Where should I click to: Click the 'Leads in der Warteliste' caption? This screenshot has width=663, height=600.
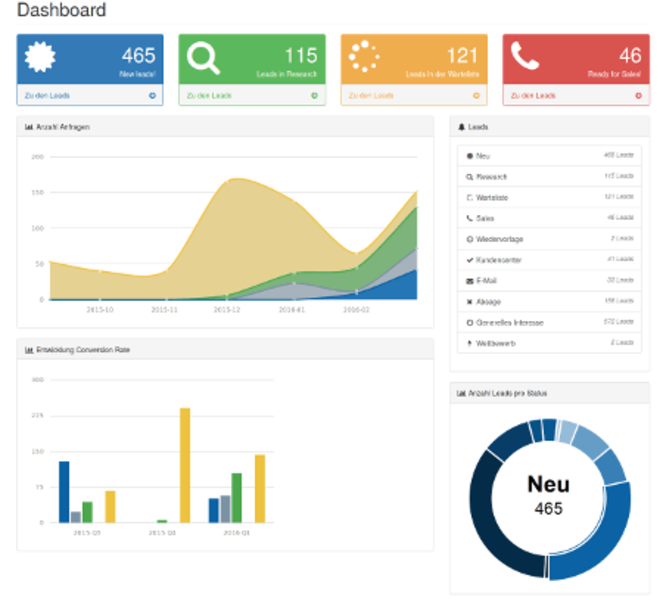pos(442,74)
